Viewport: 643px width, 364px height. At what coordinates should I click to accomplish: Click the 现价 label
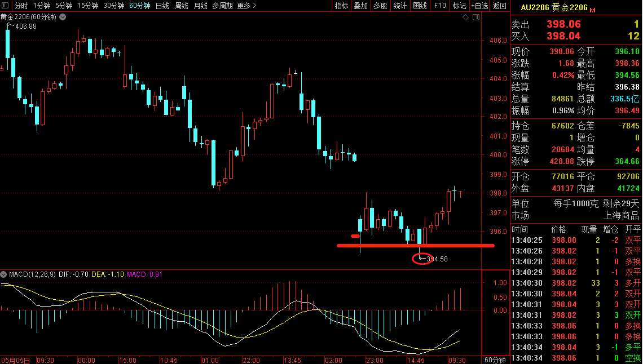pos(521,52)
